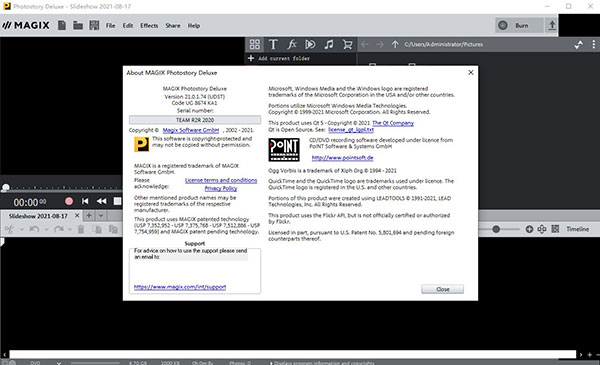Click the Undo arrow icon
The width and height of the screenshot is (600, 365).
click(34, 229)
